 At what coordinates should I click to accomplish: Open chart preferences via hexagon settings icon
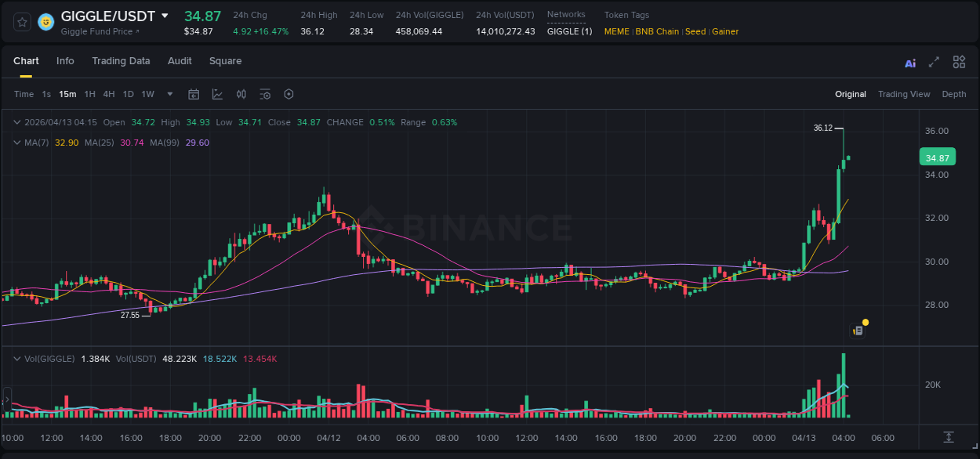pos(289,94)
